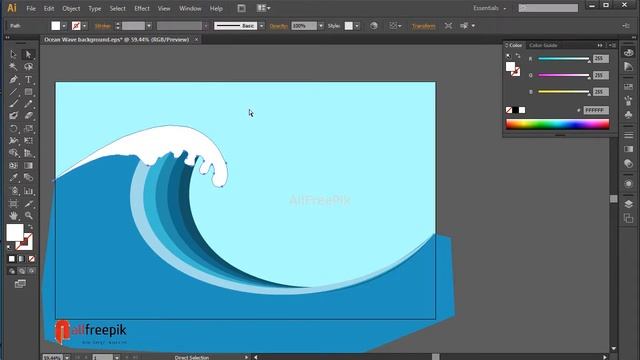Select the Symbol Sprayer tool
Screen dimensions: 640x360
point(13,191)
